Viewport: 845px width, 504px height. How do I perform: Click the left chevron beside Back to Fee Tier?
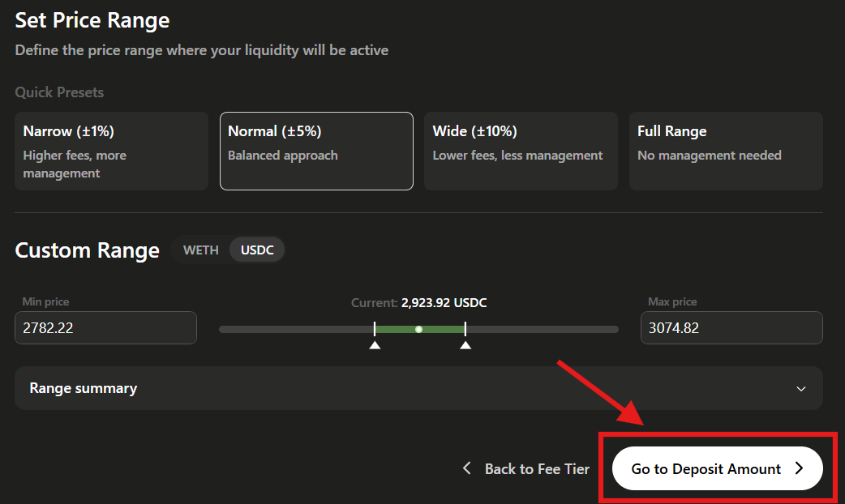click(466, 468)
